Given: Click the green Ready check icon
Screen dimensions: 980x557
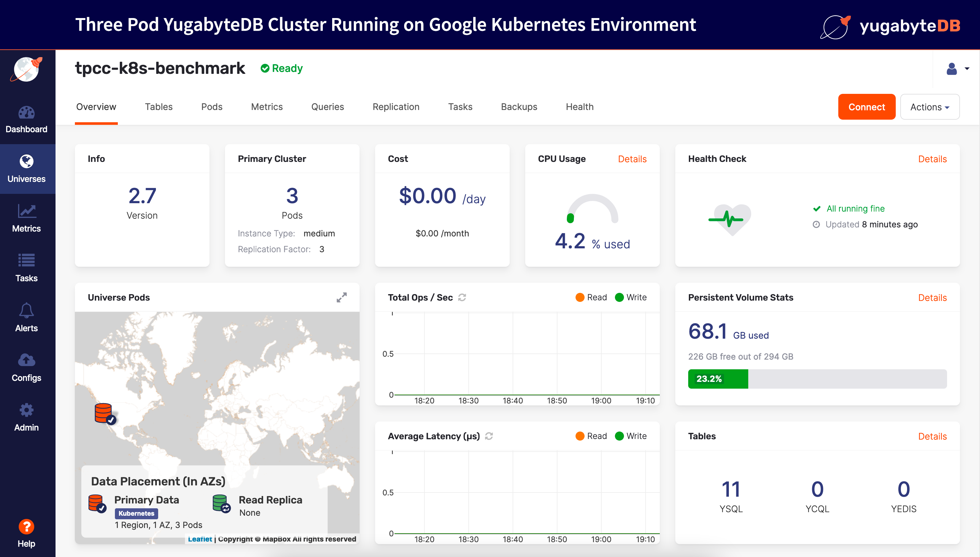Looking at the screenshot, I should tap(264, 68).
